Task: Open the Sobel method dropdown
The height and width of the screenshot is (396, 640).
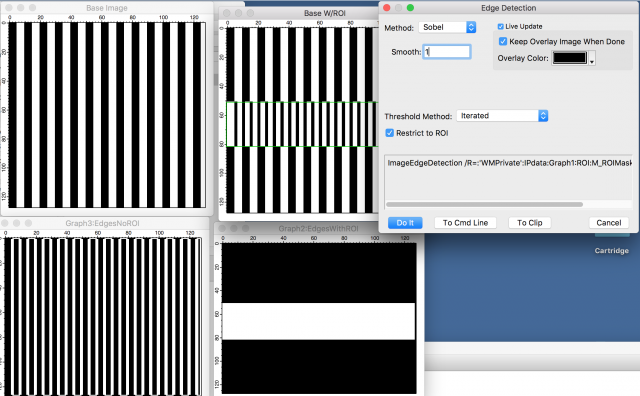Action: [x=447, y=27]
